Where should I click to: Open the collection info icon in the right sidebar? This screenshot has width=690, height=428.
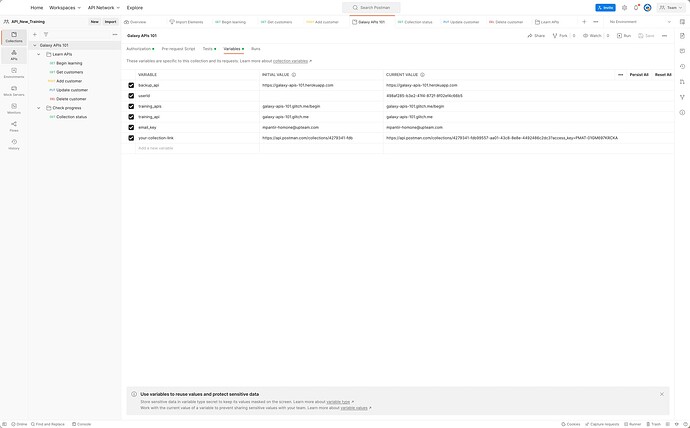pos(682,113)
